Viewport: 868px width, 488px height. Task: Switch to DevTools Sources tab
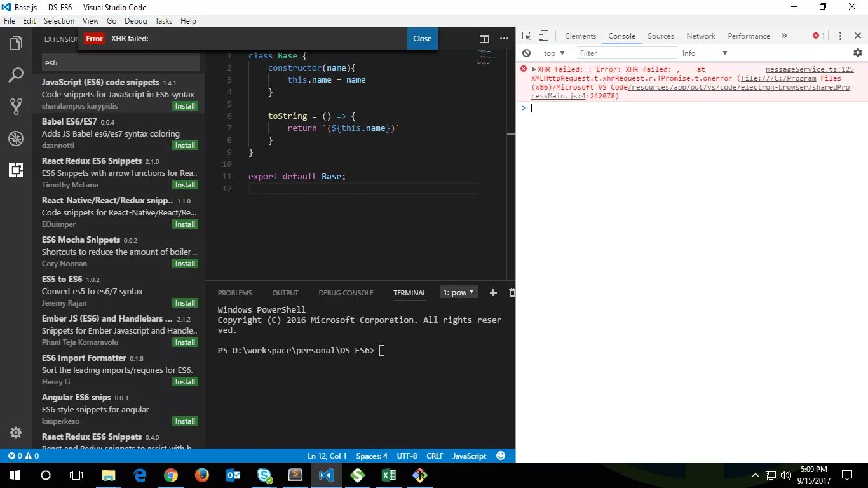(x=661, y=36)
